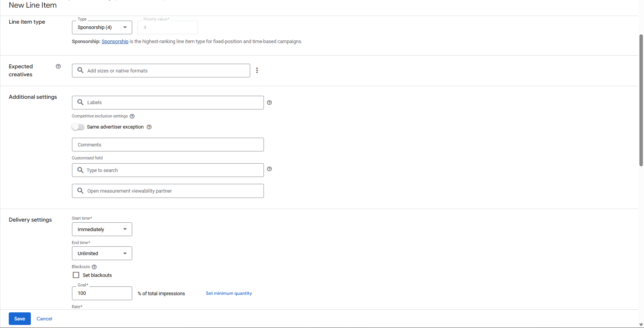
Task: Click the Save button
Action: tap(20, 318)
